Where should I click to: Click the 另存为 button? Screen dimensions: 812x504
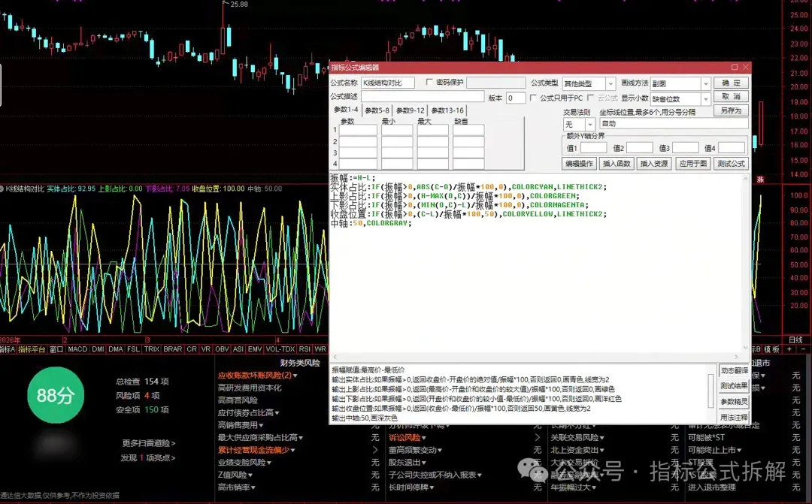(x=731, y=110)
